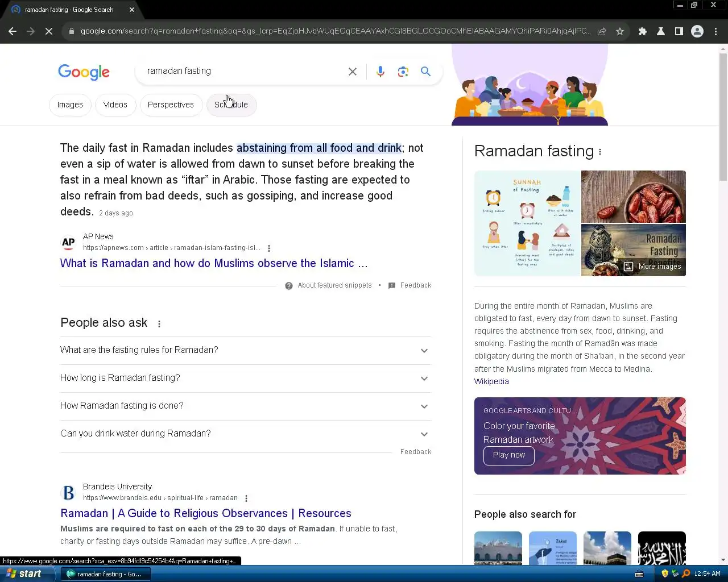Click the AP News favicon
This screenshot has width=728, height=582.
click(68, 243)
